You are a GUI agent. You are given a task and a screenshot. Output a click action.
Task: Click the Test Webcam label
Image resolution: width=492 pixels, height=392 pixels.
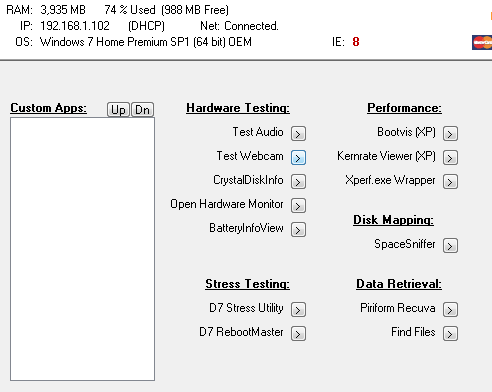[250, 156]
